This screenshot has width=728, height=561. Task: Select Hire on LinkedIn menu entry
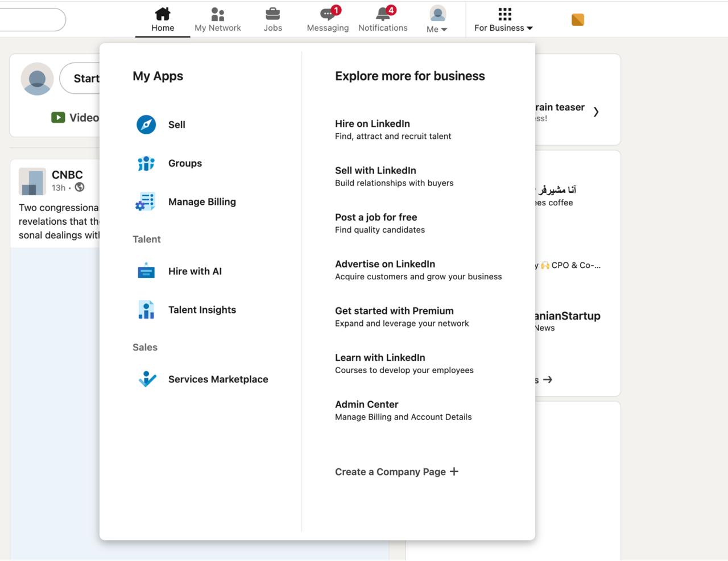point(373,124)
